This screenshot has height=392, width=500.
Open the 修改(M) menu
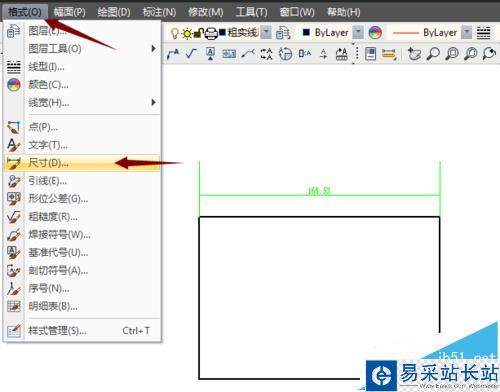pos(206,12)
